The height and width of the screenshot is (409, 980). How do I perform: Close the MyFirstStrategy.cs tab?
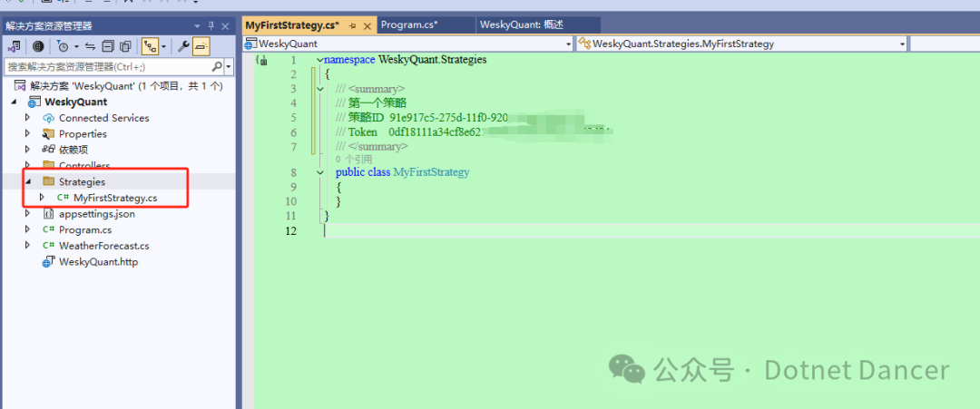(x=367, y=25)
